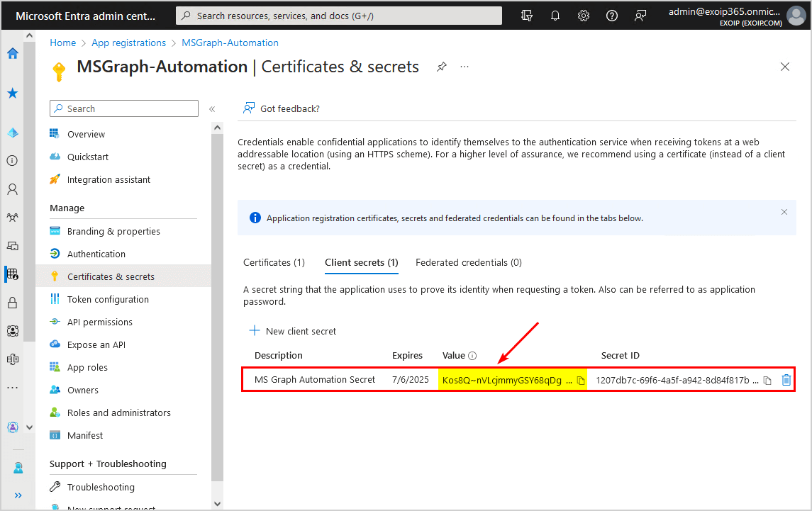Screen dimensions: 812x511
Task: Open the notifications bell icon
Action: (x=555, y=16)
